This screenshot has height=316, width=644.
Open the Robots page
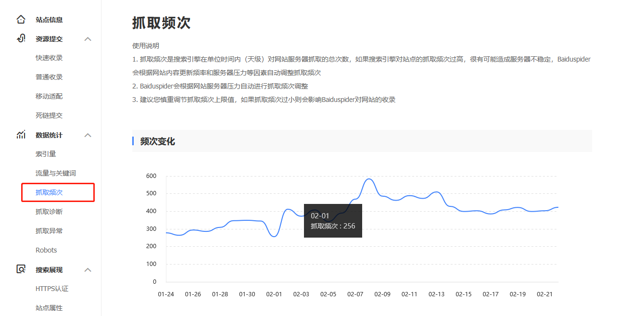[x=46, y=250]
